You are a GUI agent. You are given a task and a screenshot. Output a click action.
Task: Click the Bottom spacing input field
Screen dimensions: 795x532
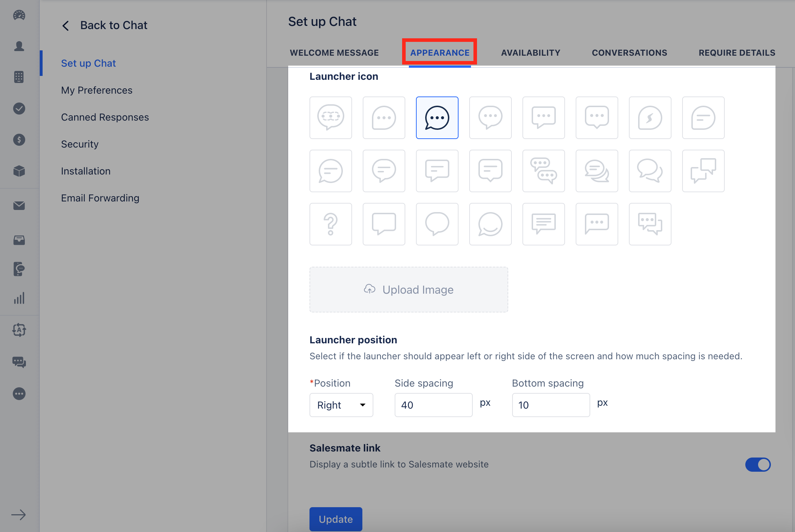(551, 405)
